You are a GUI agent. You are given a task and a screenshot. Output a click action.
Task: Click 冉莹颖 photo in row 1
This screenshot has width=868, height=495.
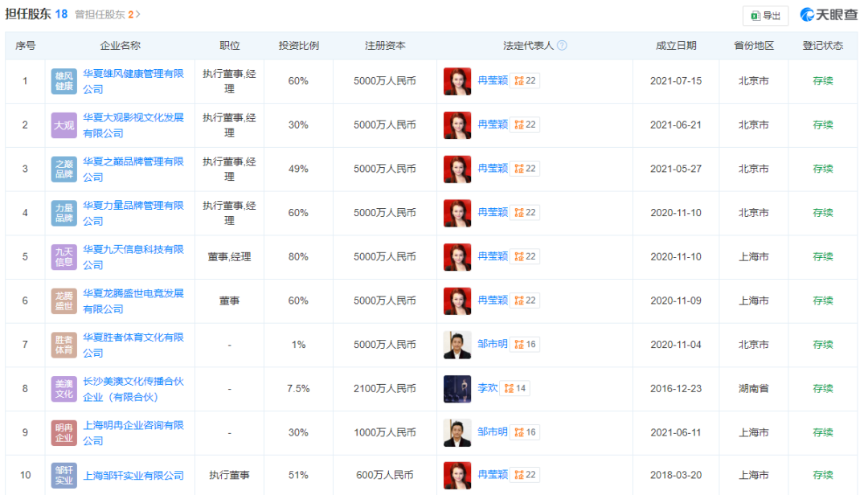457,81
